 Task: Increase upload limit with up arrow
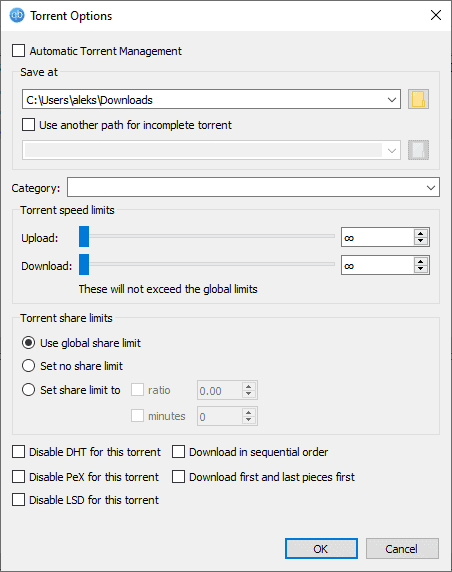coord(421,234)
